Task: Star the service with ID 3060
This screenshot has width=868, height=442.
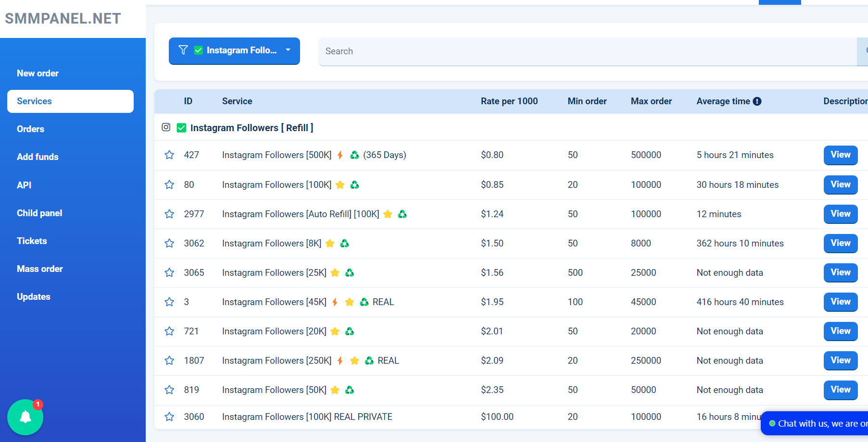Action: pos(169,417)
